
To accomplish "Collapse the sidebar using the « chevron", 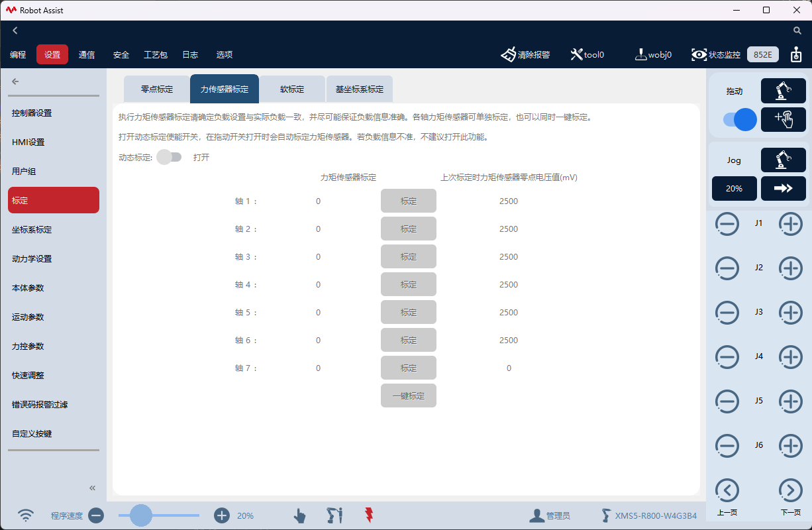I will click(92, 487).
